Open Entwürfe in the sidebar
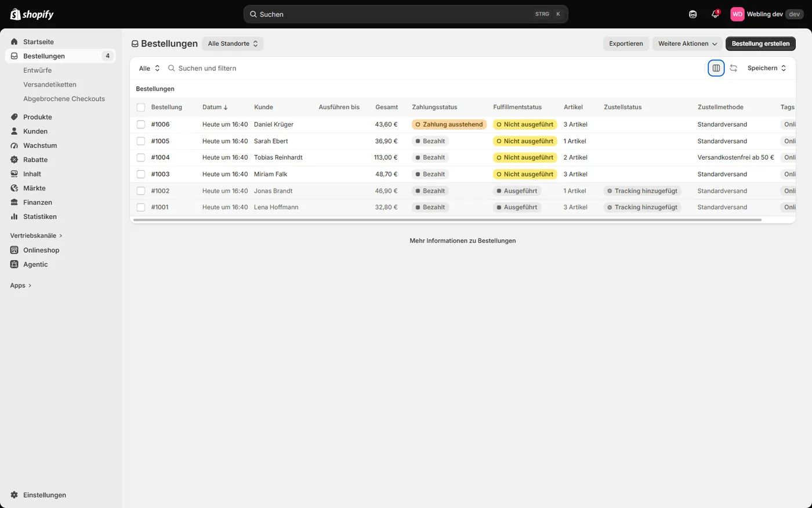 point(38,70)
